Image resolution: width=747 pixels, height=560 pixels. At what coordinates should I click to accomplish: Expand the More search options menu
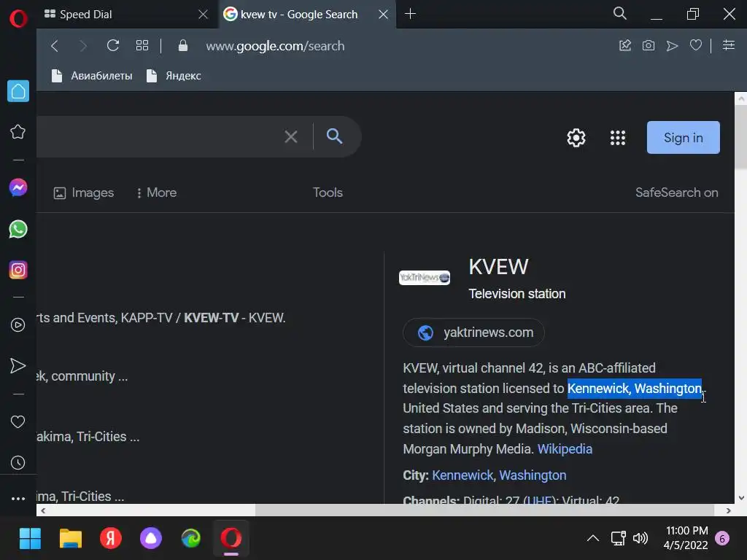(x=156, y=192)
